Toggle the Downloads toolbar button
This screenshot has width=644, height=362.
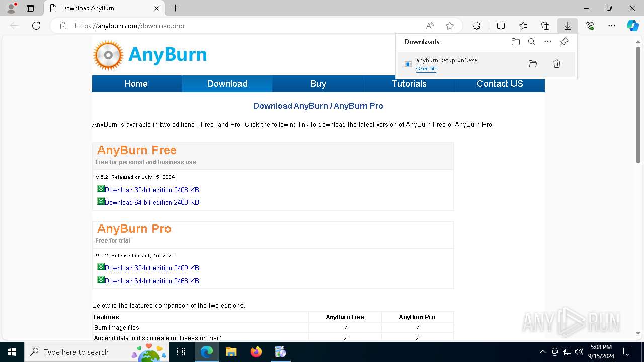coord(568,26)
